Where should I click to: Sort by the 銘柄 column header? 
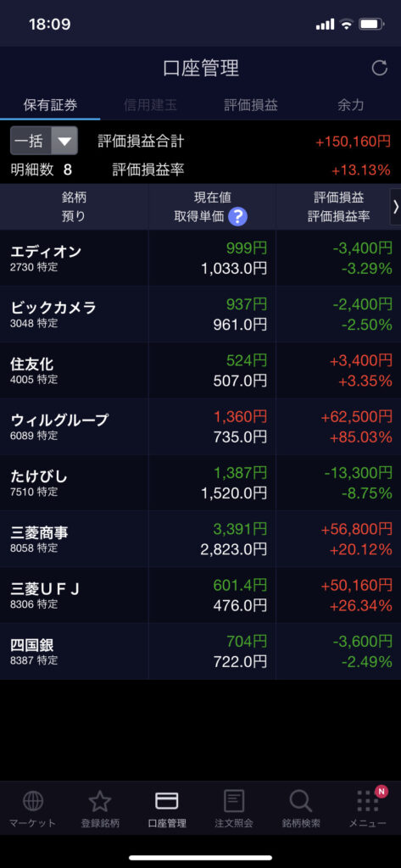point(74,197)
